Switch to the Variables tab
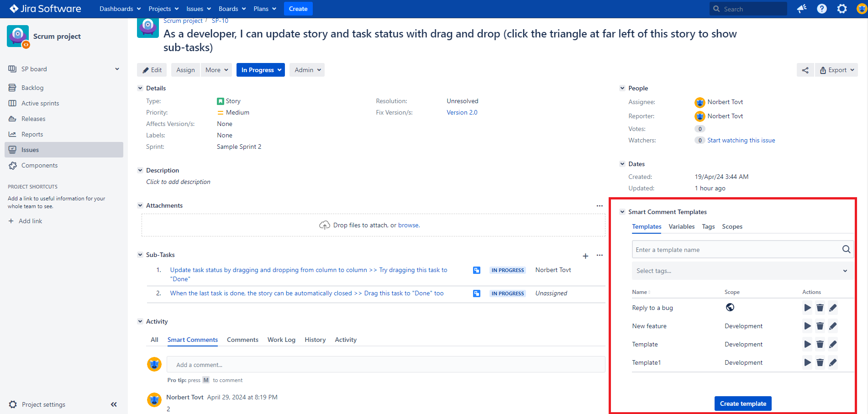This screenshot has height=414, width=868. [681, 226]
